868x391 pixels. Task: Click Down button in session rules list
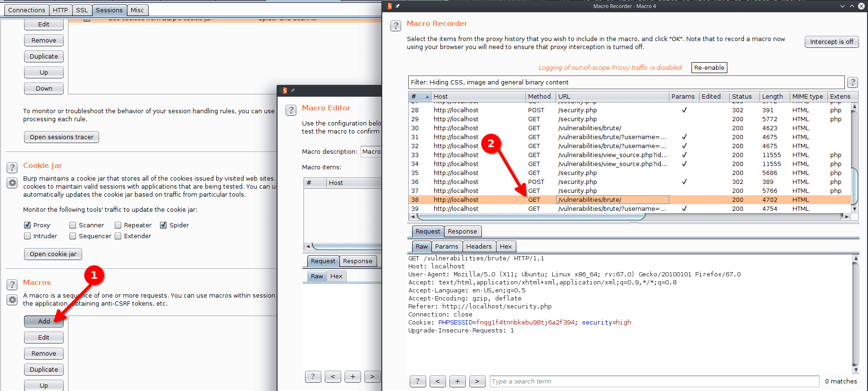(44, 88)
